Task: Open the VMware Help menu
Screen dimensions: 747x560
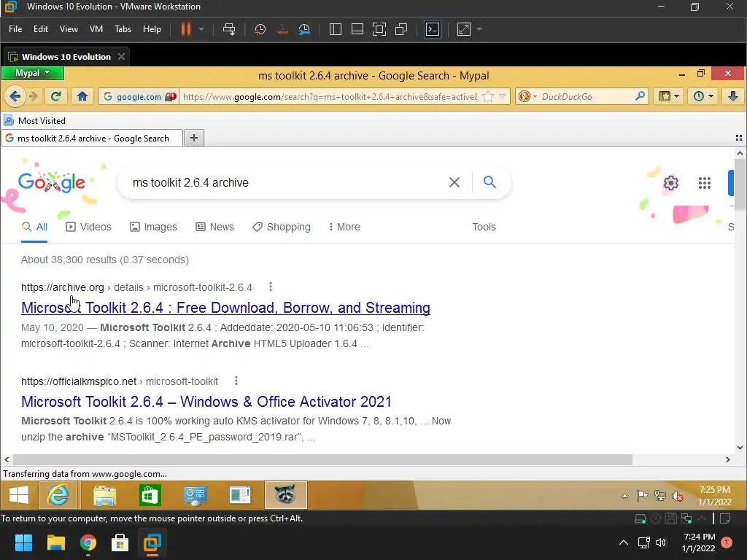Action: pos(152,29)
